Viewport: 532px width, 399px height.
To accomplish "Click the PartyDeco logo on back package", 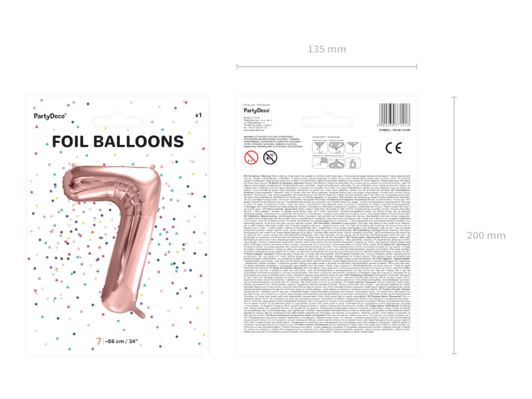I will 257,110.
